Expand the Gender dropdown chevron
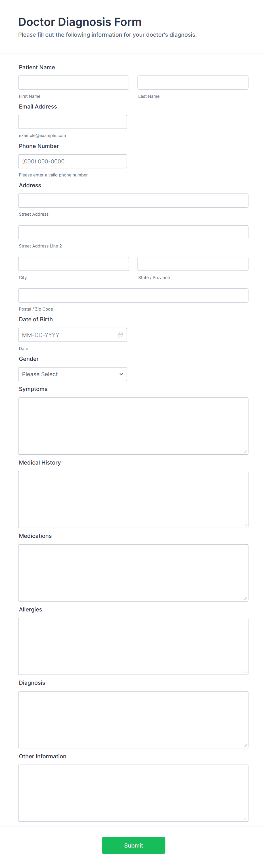 click(121, 374)
